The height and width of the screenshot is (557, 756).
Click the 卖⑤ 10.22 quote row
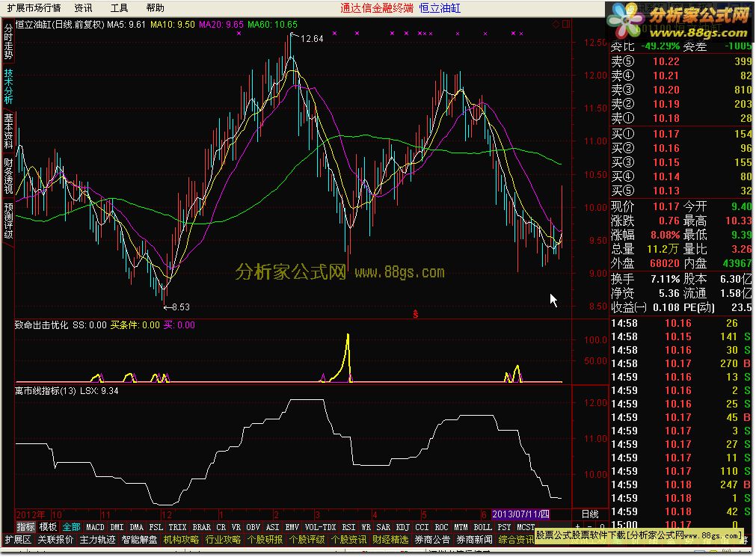pyautogui.click(x=680, y=61)
